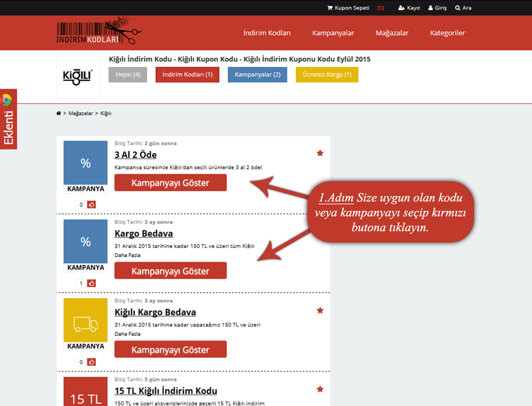This screenshot has height=406, width=532.
Task: Open the Kategoriler menu item
Action: (447, 33)
